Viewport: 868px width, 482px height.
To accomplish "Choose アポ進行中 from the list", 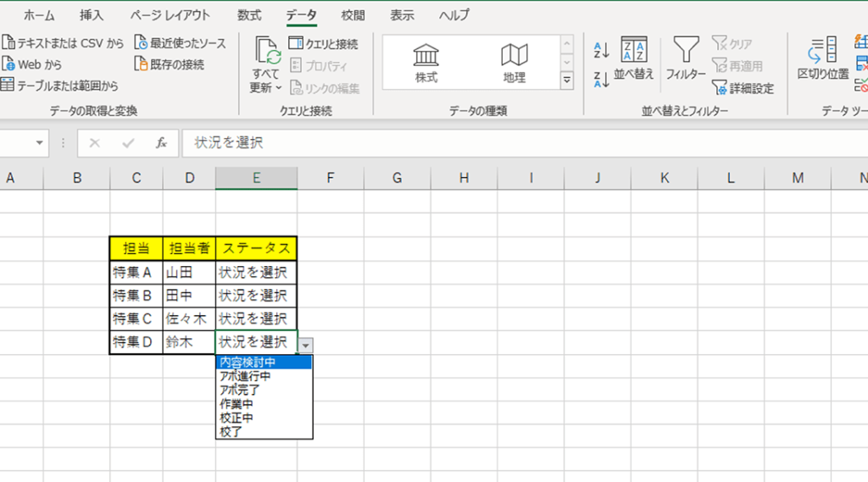I will pos(264,376).
